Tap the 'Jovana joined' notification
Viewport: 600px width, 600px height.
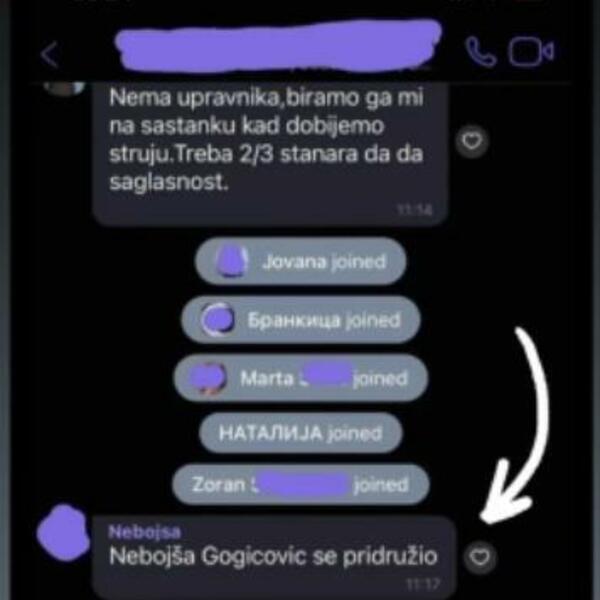301,262
